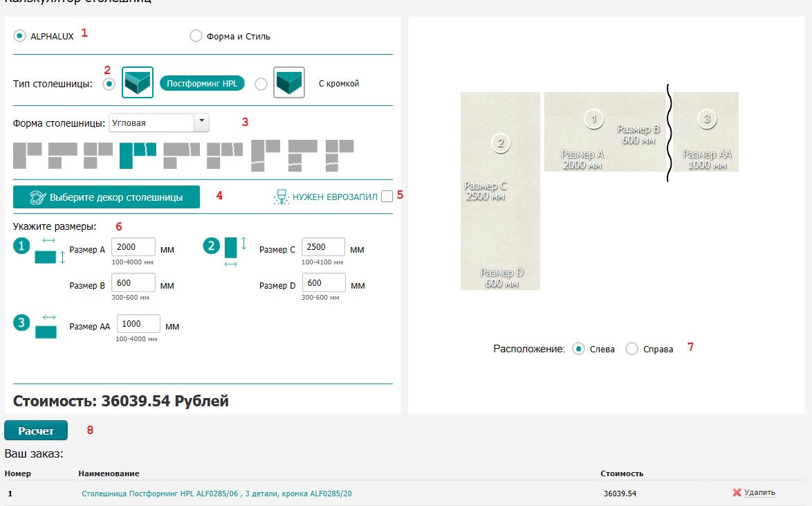The height and width of the screenshot is (506, 812).
Task: Focus the Размер C input field
Action: (x=323, y=247)
